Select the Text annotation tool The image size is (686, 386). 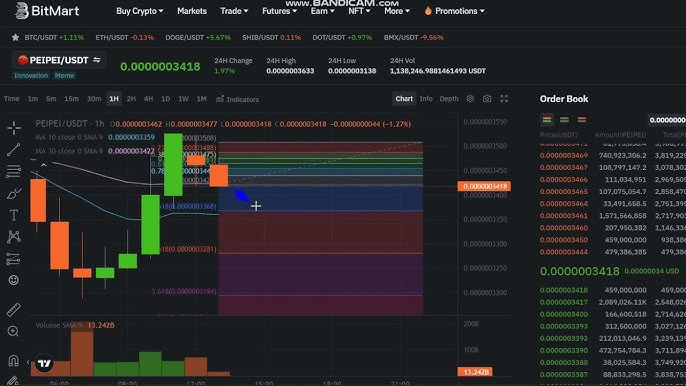click(14, 215)
